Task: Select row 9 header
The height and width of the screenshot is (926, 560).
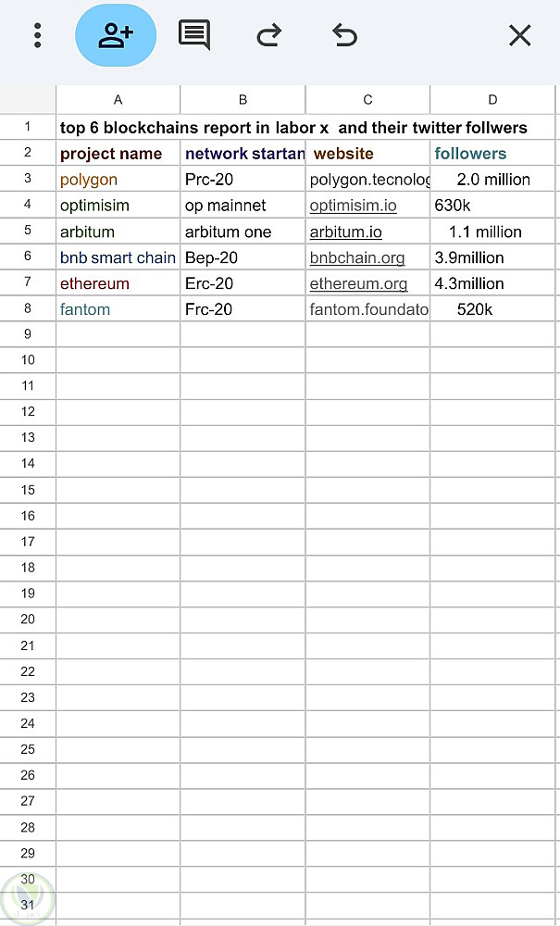Action: (28, 334)
